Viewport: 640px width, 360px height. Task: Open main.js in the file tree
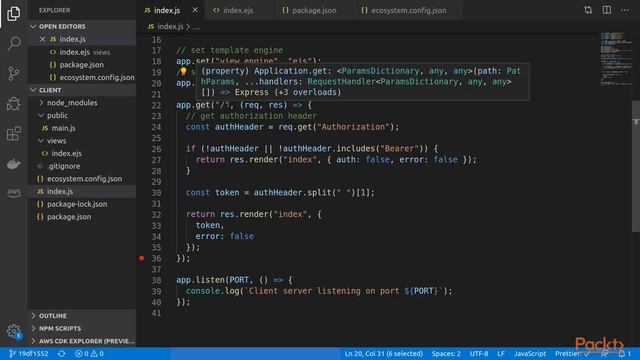point(82,128)
